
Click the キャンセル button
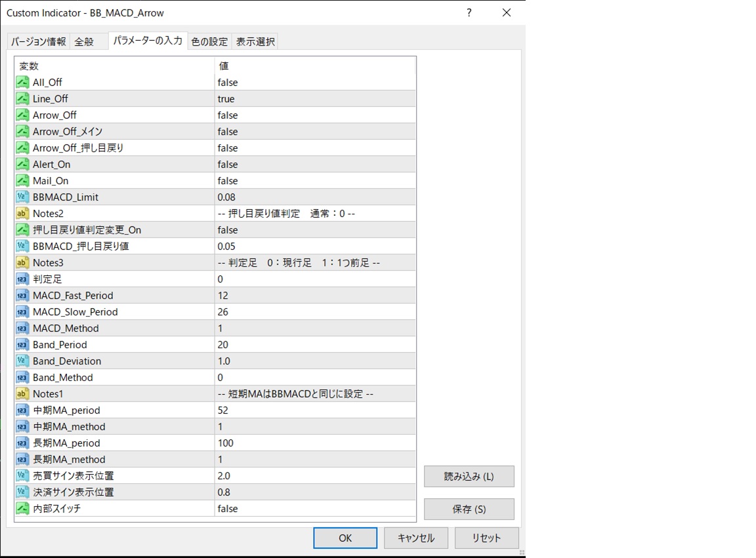pos(416,538)
